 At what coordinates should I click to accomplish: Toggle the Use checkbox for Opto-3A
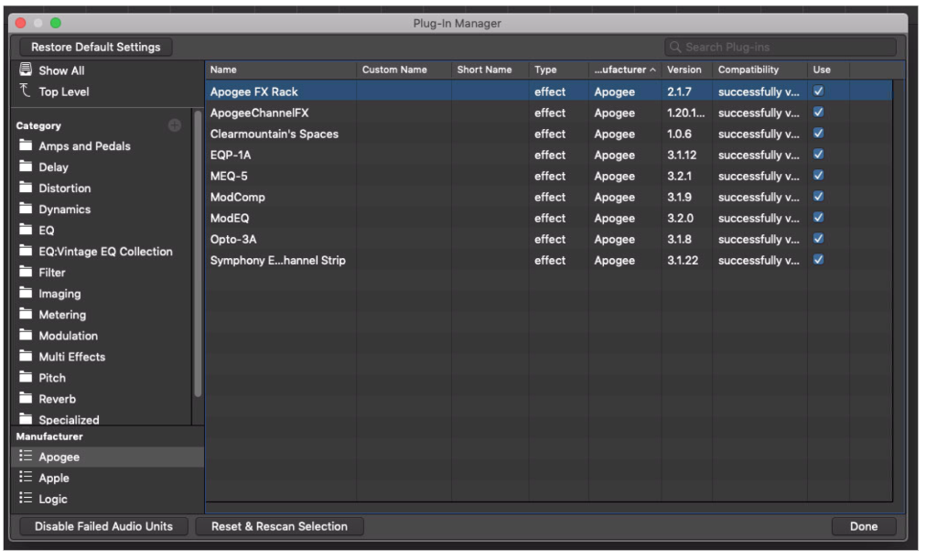pos(821,239)
